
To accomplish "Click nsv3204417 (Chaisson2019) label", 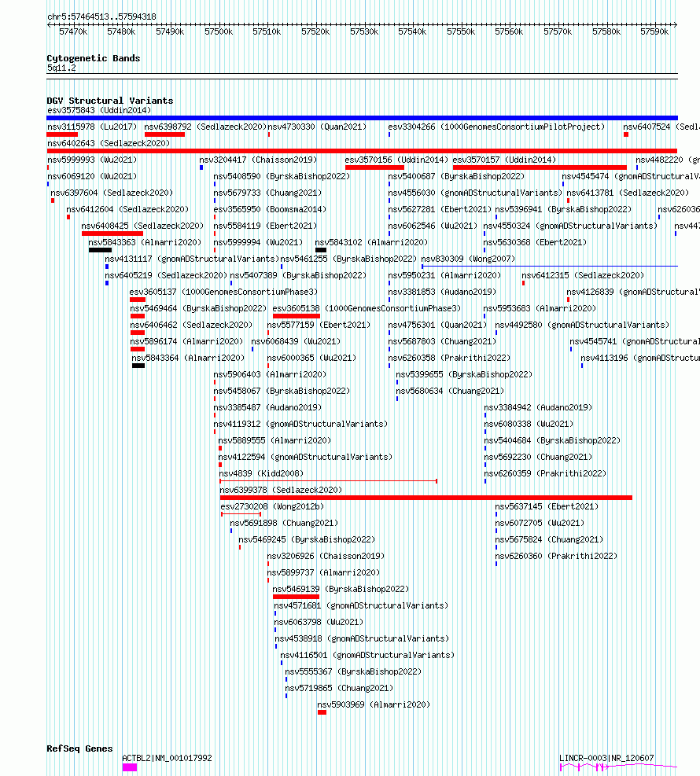I will pos(258,160).
